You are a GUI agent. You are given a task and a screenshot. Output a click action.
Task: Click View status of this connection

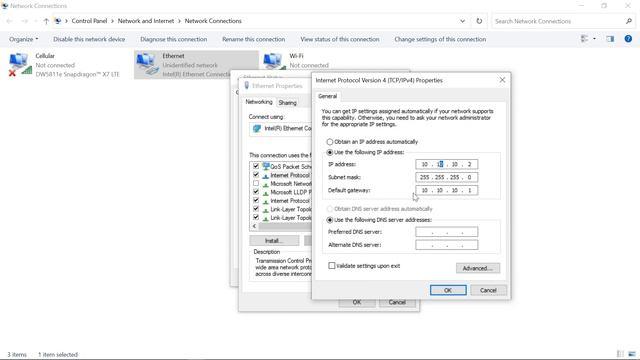340,39
